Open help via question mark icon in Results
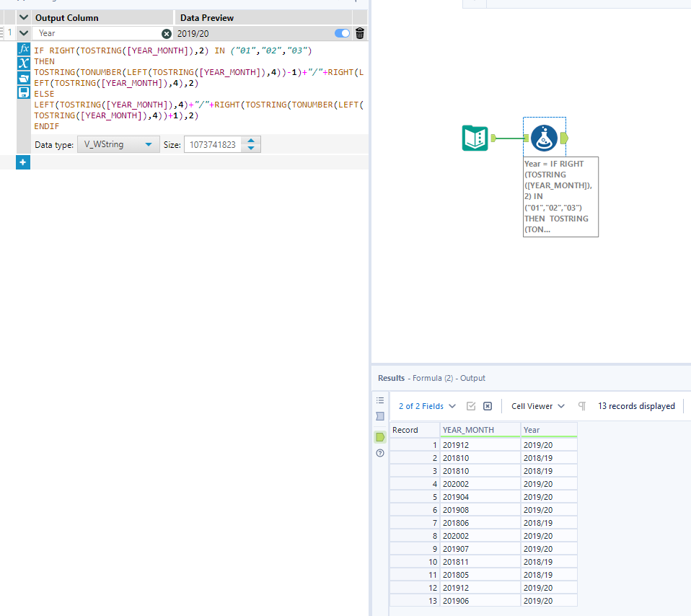Image resolution: width=691 pixels, height=616 pixels. pos(380,453)
